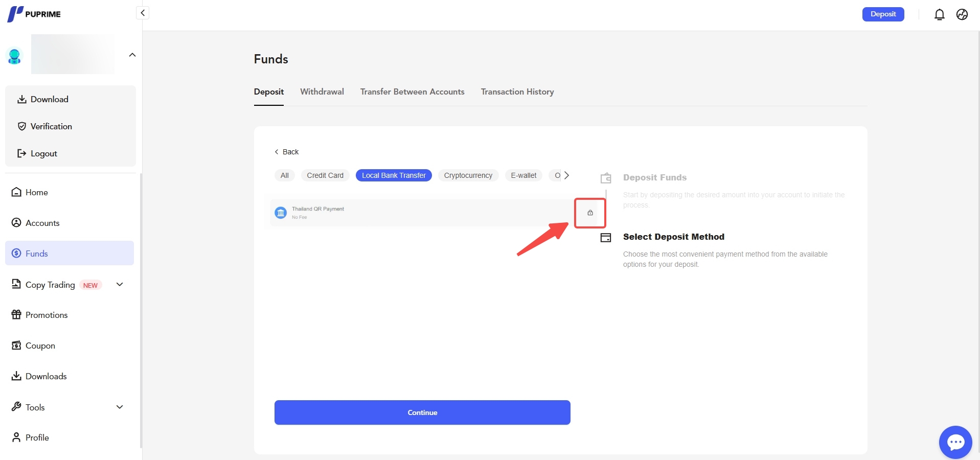Open the Transaction History tab
This screenshot has width=980, height=460.
tap(517, 92)
